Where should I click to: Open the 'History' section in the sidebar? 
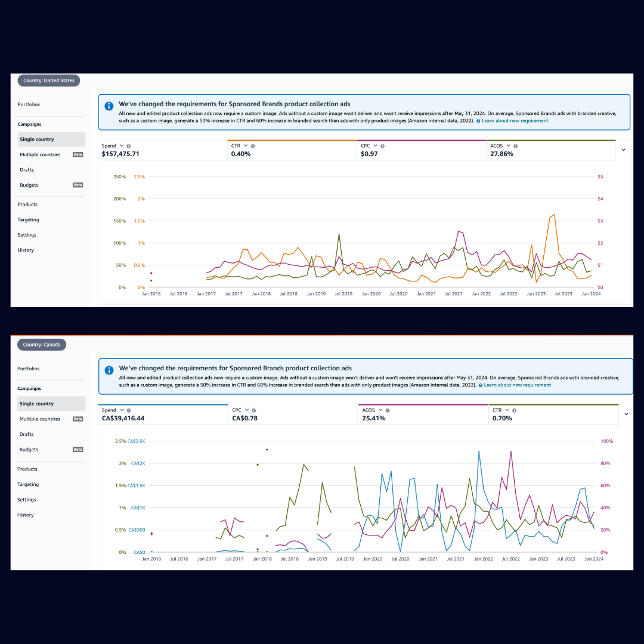(x=26, y=250)
